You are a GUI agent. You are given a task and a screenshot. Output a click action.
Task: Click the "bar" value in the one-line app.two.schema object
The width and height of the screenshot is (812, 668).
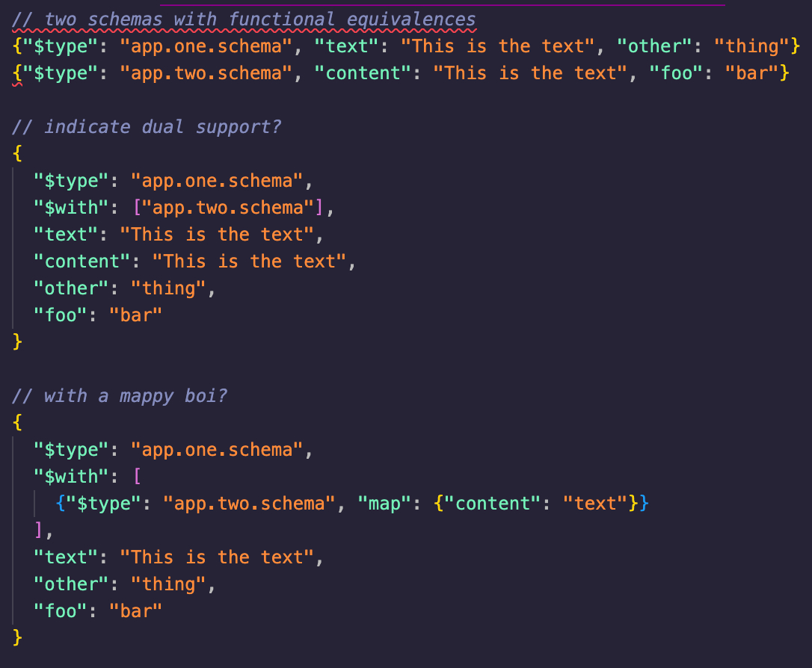(x=752, y=73)
